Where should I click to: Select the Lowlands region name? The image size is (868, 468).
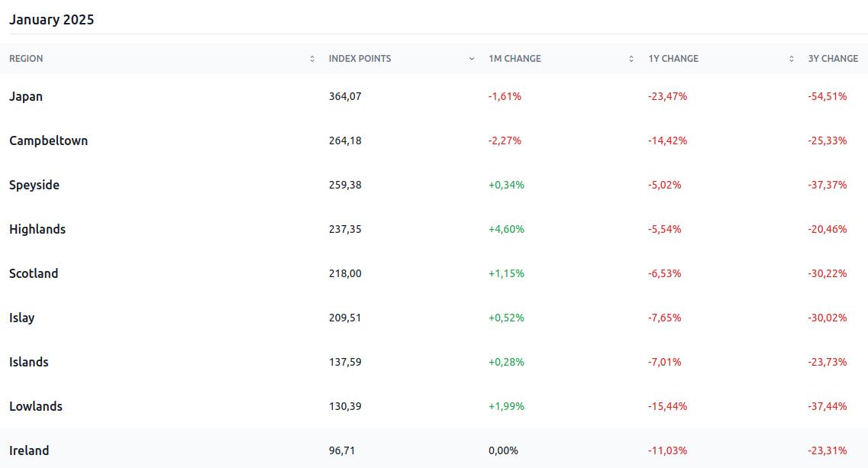[36, 406]
